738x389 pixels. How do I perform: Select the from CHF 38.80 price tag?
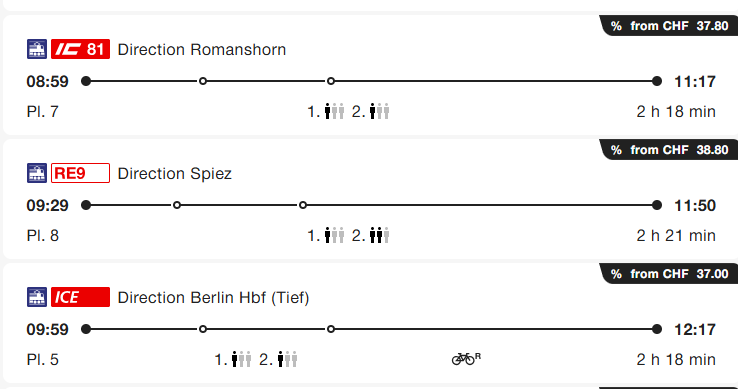(x=669, y=150)
